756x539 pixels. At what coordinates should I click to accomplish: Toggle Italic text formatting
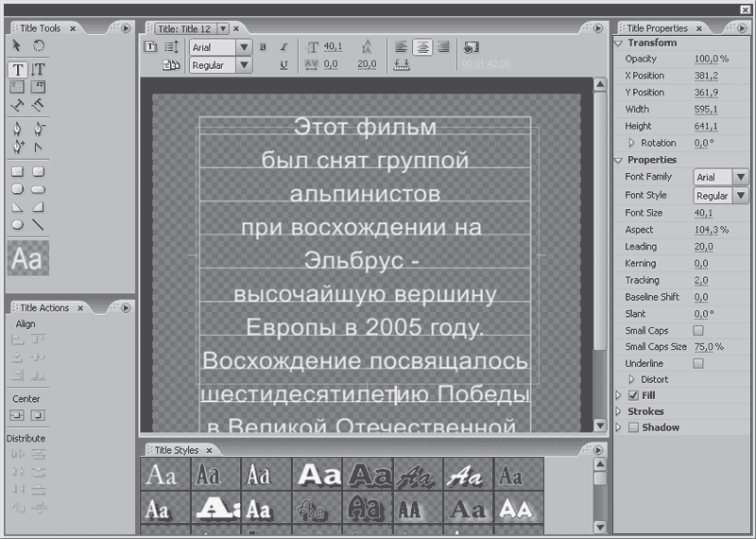(283, 46)
